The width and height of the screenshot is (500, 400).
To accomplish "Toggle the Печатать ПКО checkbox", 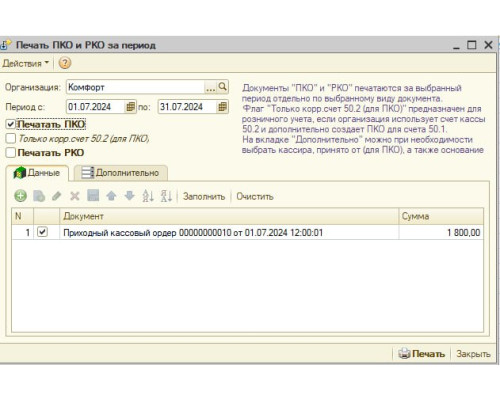I will pyautogui.click(x=11, y=124).
